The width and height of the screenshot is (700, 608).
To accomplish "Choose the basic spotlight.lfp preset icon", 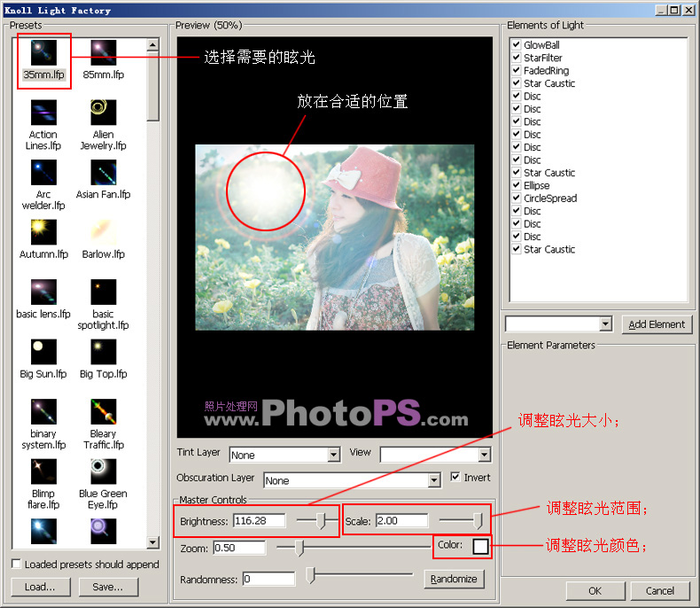I will tap(104, 292).
